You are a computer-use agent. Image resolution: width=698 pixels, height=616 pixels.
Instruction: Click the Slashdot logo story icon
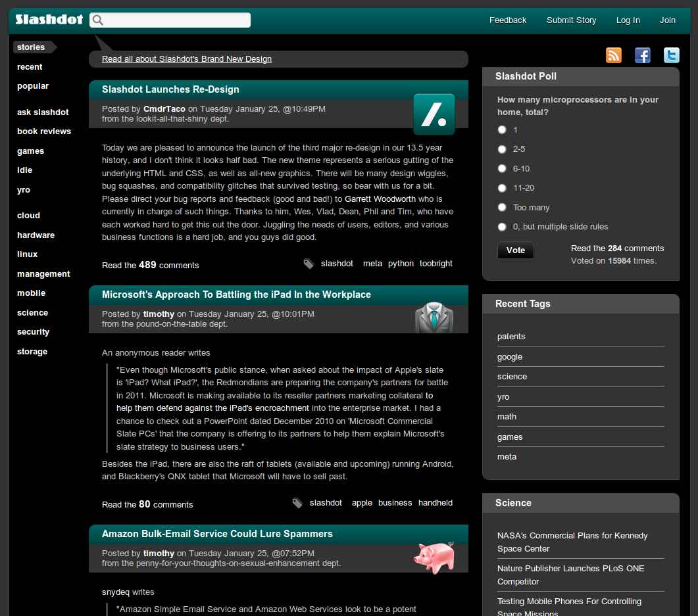434,114
